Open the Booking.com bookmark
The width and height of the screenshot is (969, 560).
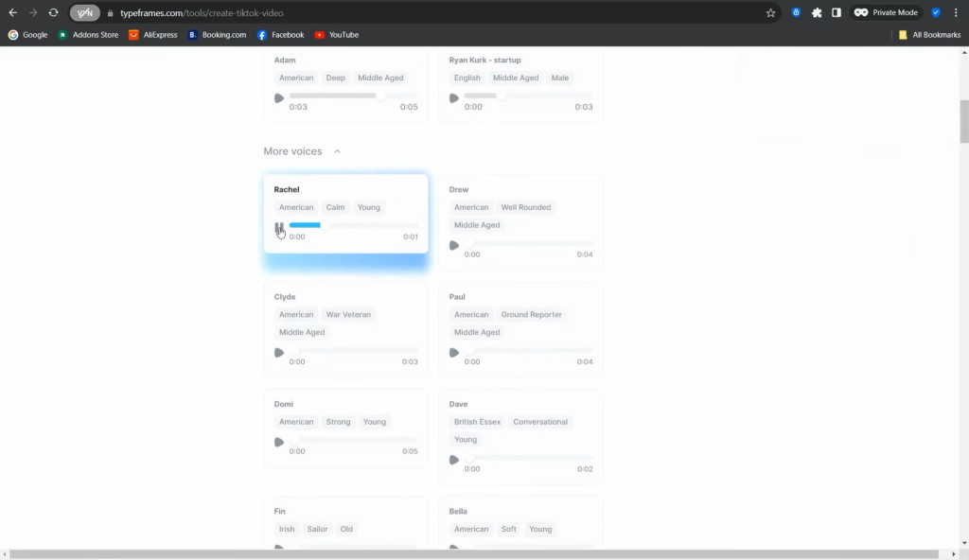217,35
